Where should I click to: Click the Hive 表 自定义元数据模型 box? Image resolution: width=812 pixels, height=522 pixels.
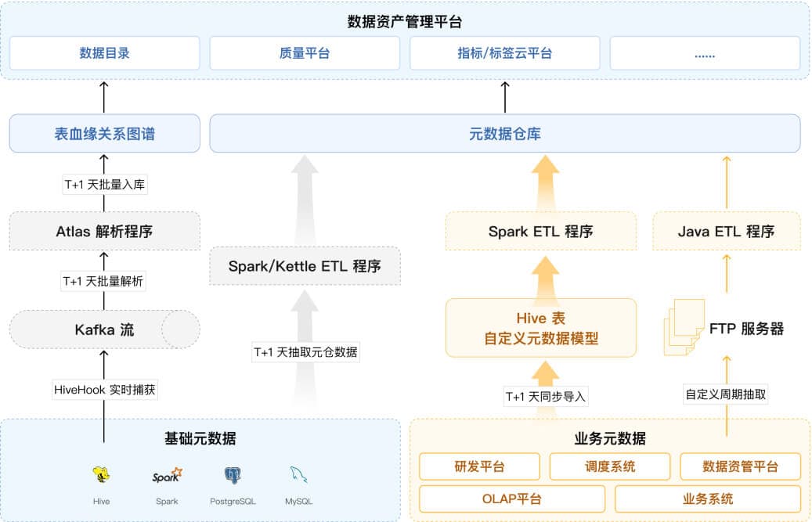[540, 328]
